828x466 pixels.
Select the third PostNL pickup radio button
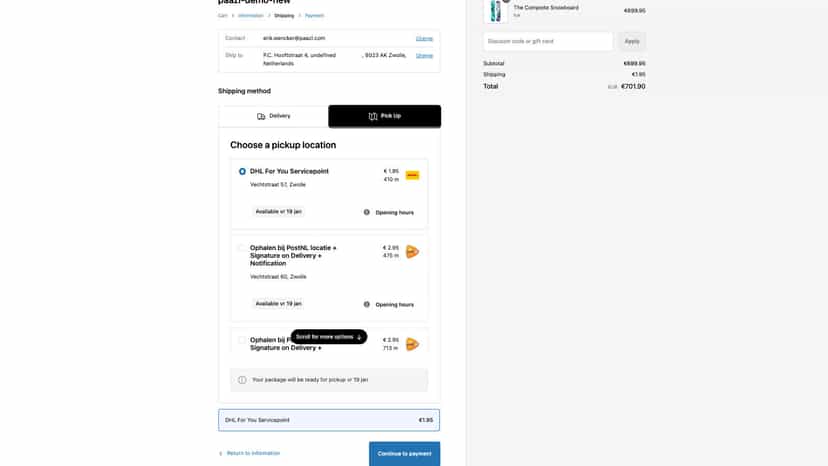(x=242, y=340)
